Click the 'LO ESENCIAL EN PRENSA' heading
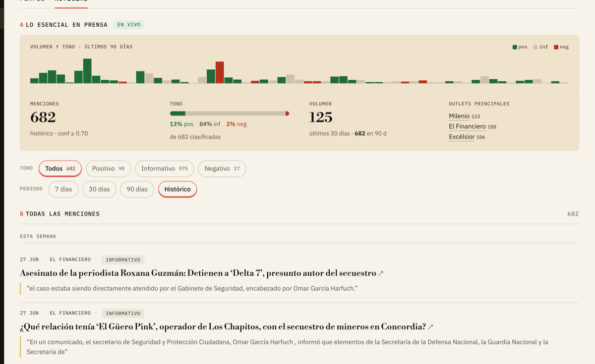This screenshot has height=364, width=595. (x=66, y=25)
